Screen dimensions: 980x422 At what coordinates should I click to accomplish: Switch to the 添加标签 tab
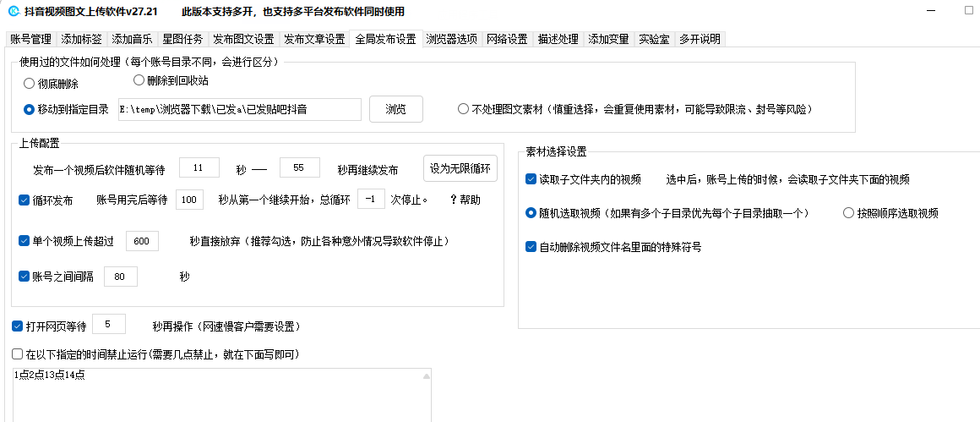(x=81, y=39)
